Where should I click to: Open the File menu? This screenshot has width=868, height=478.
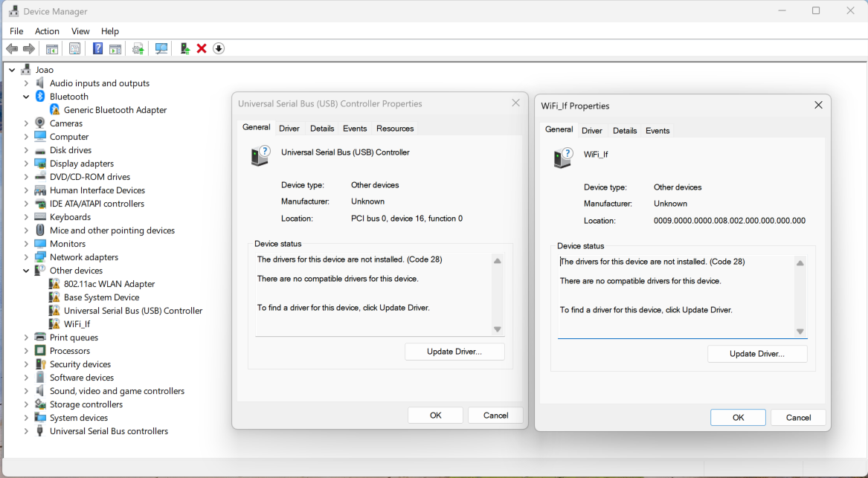click(16, 31)
